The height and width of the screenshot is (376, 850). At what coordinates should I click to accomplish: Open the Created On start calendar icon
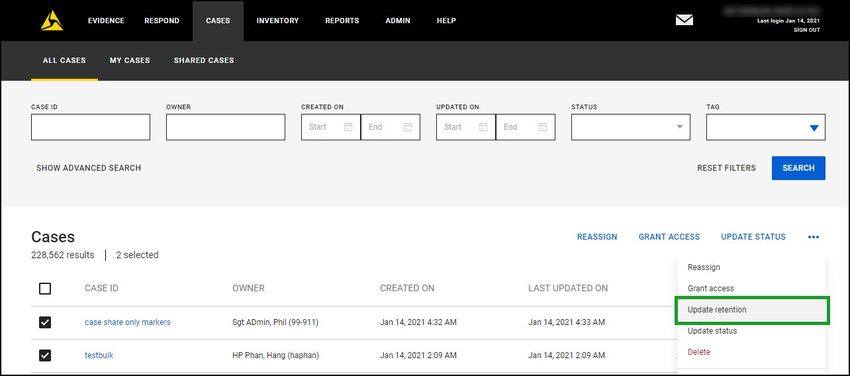348,127
